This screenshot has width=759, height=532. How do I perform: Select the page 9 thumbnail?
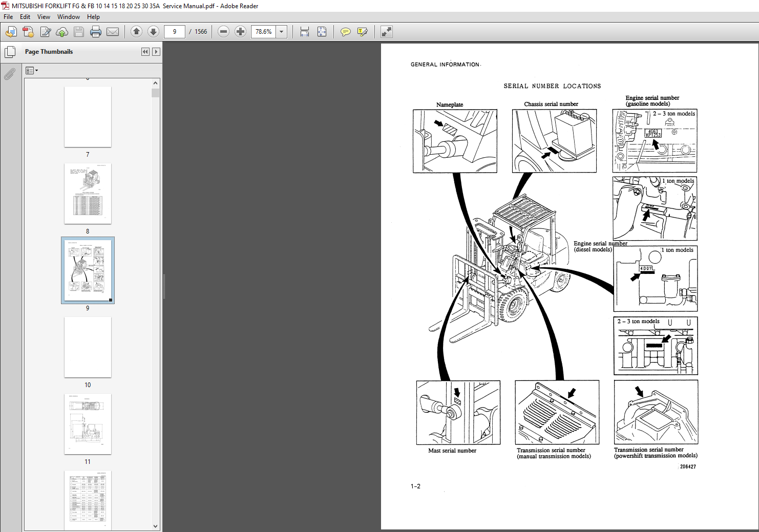coord(88,270)
